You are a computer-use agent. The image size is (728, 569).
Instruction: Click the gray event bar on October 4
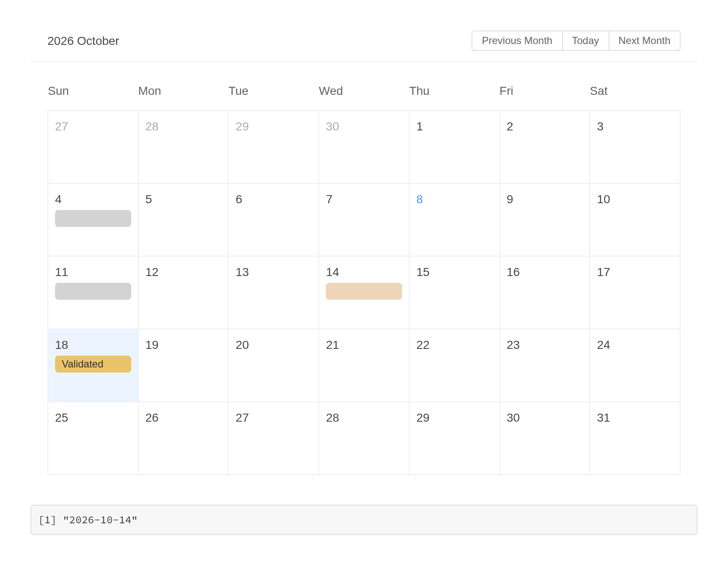click(x=93, y=218)
